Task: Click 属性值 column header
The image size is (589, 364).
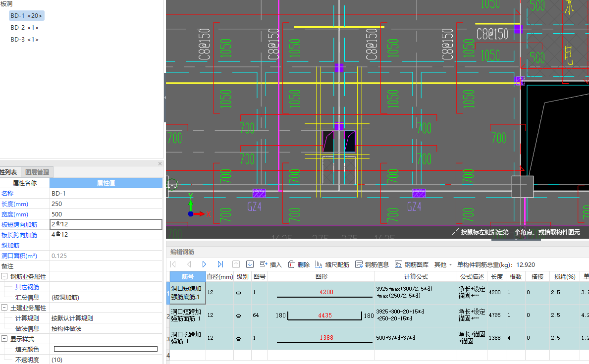Action: pyautogui.click(x=106, y=183)
